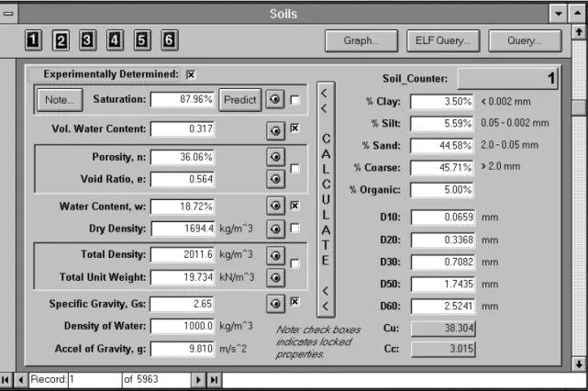The height and width of the screenshot is (391, 588).
Task: Click the Predict button
Action: 240,100
